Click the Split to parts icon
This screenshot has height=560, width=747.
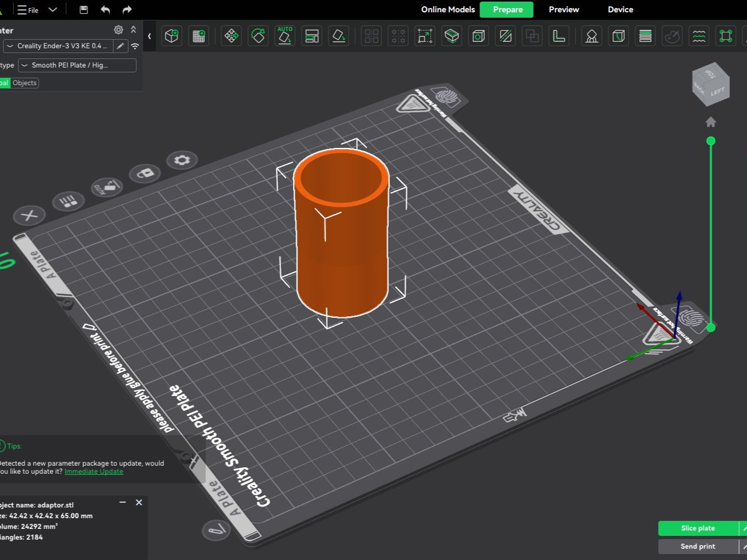point(398,36)
